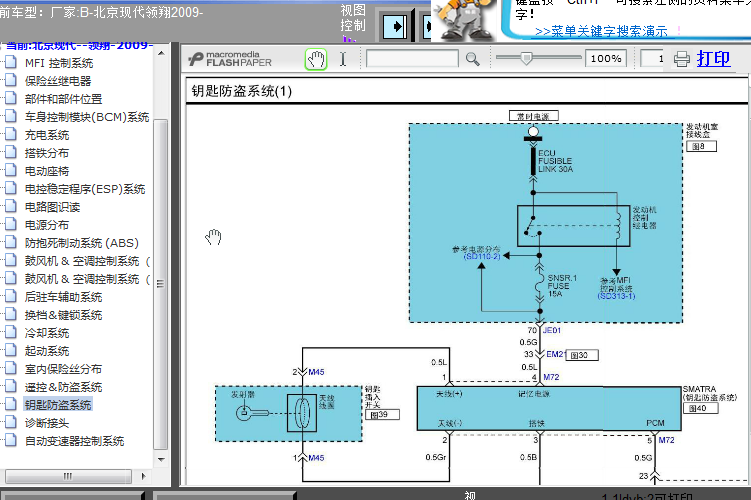Click the Macromedia FlashPaper logo

[230, 59]
